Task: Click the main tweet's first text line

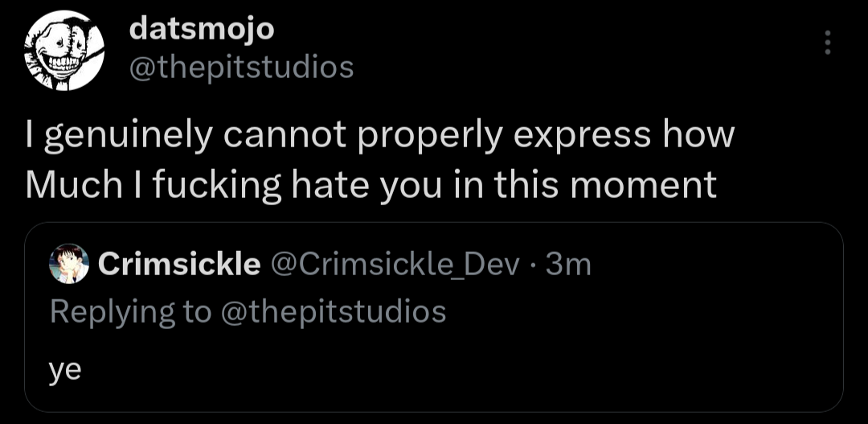Action: pyautogui.click(x=379, y=136)
